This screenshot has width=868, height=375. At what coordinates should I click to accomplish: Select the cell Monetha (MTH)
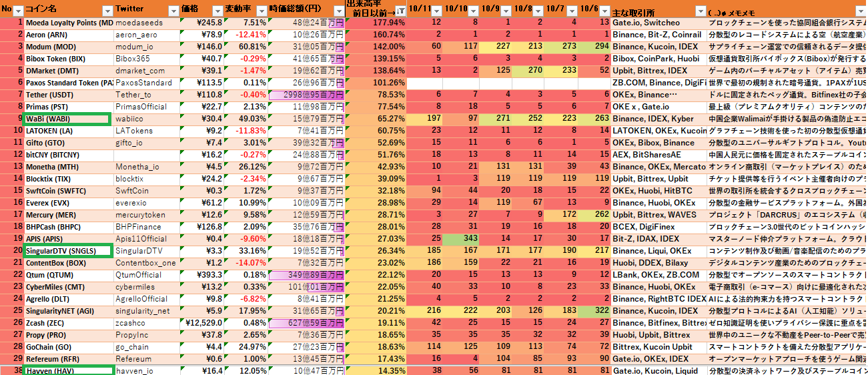(69, 167)
